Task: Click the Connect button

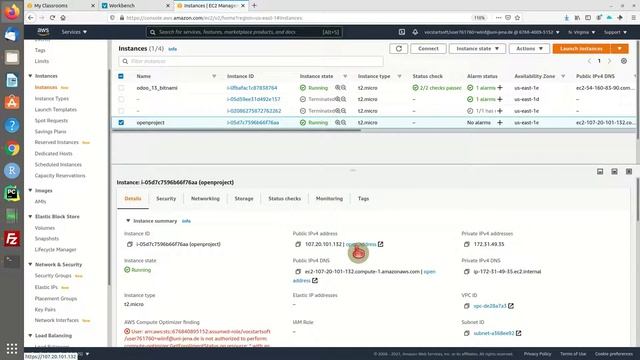Action: click(428, 49)
